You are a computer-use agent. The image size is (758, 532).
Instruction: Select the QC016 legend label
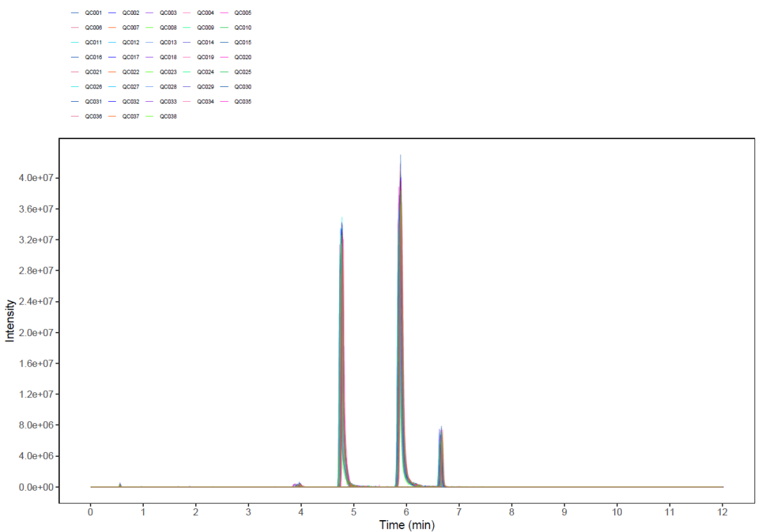coord(93,57)
